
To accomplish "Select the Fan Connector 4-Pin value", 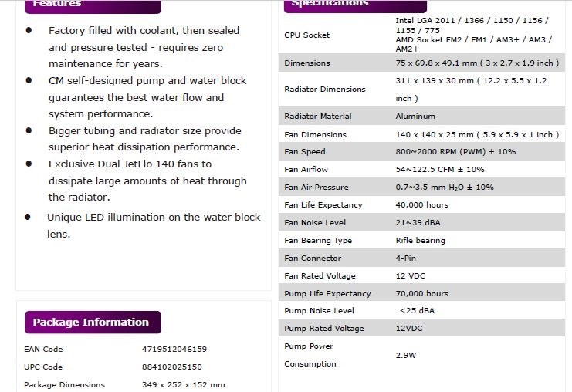I will tap(408, 258).
